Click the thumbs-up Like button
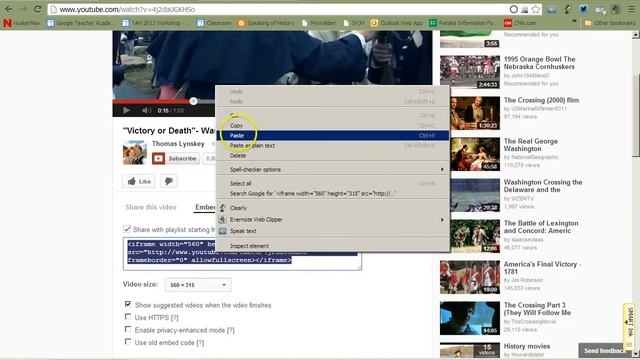Viewport: 640px width, 360px height. [x=139, y=181]
